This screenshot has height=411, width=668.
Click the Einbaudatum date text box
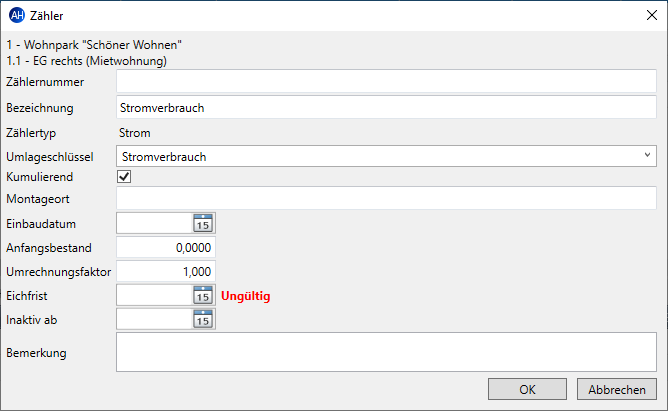coord(155,223)
